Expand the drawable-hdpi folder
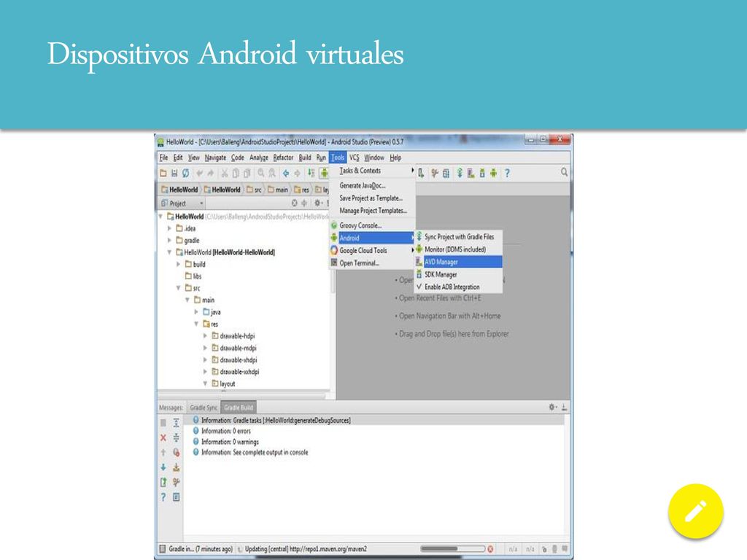 pyautogui.click(x=205, y=336)
